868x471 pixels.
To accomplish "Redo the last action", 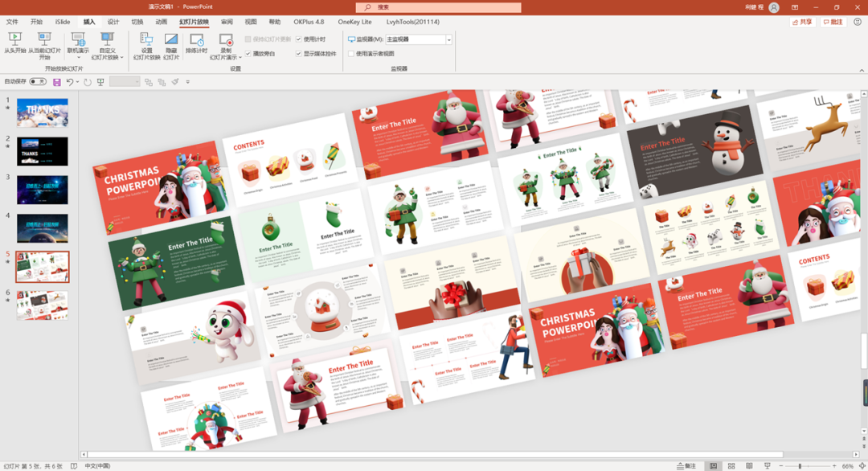I will pos(88,82).
